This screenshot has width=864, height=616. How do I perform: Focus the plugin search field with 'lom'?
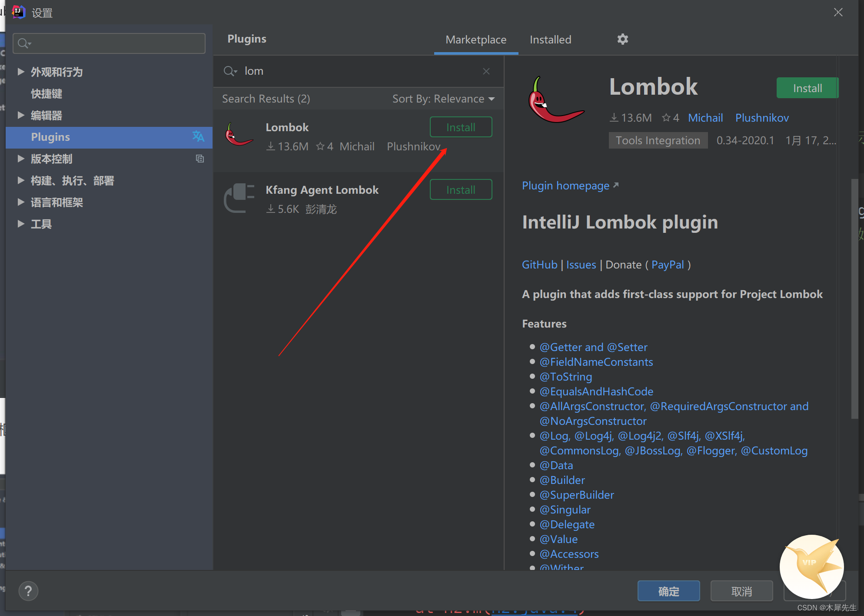pos(359,71)
